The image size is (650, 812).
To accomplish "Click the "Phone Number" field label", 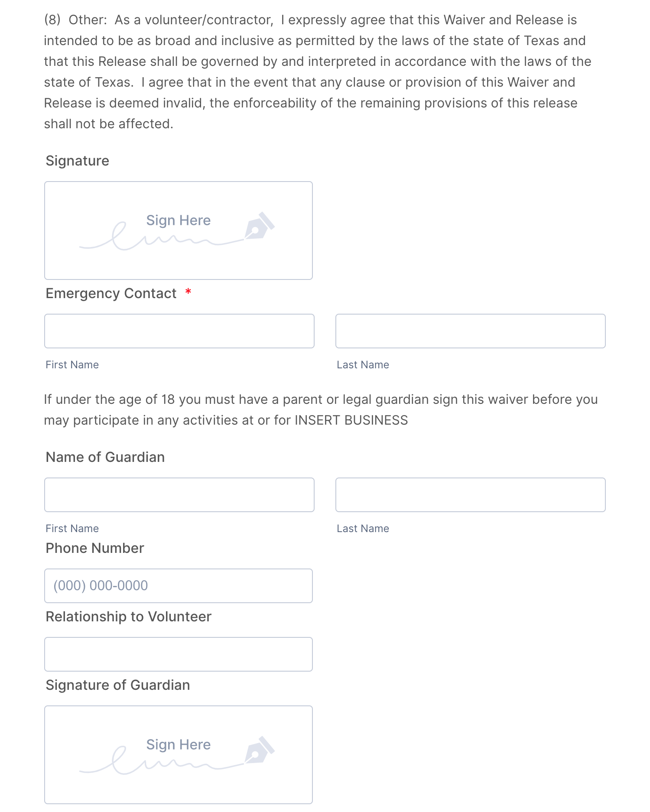I will tap(95, 548).
